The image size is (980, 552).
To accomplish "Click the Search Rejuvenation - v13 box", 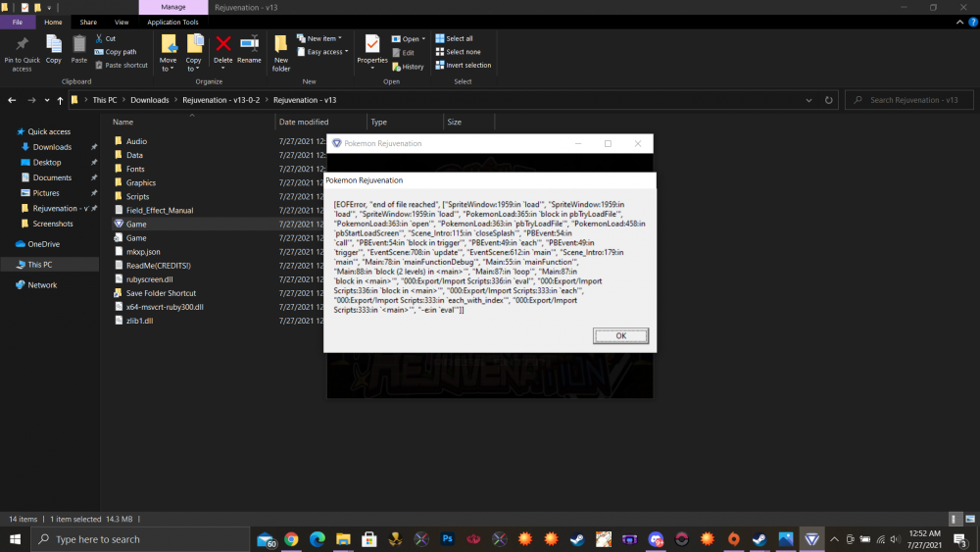I will click(911, 100).
